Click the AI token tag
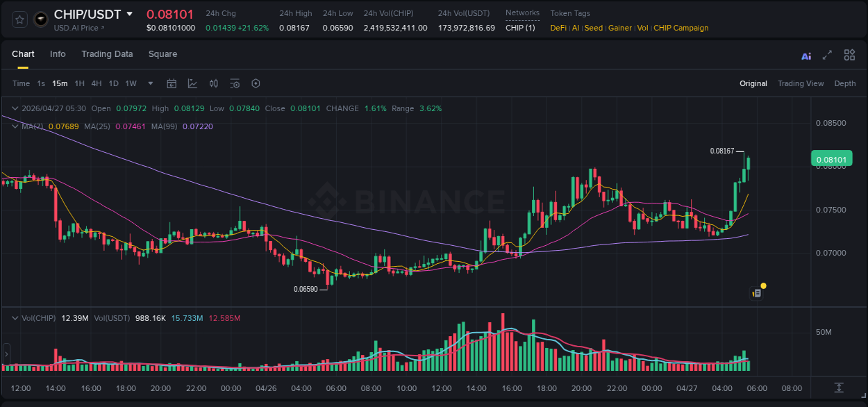 [x=576, y=28]
